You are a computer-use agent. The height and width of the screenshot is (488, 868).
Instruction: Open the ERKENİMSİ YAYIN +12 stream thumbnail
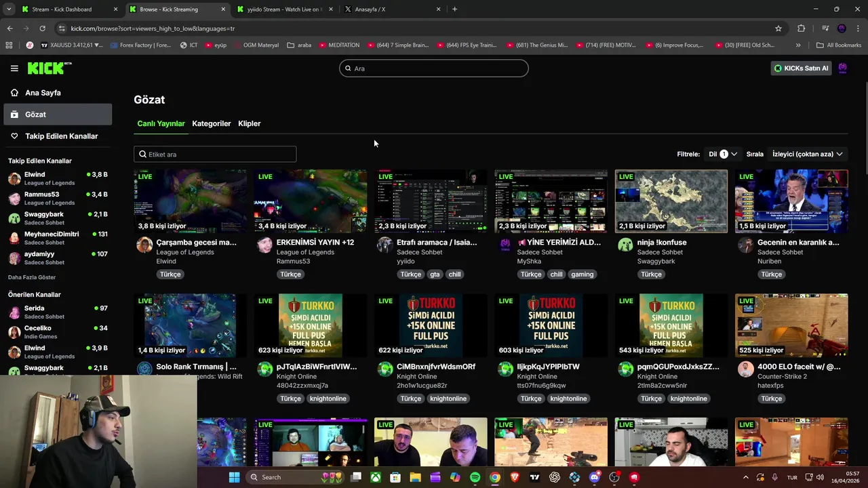click(x=311, y=201)
